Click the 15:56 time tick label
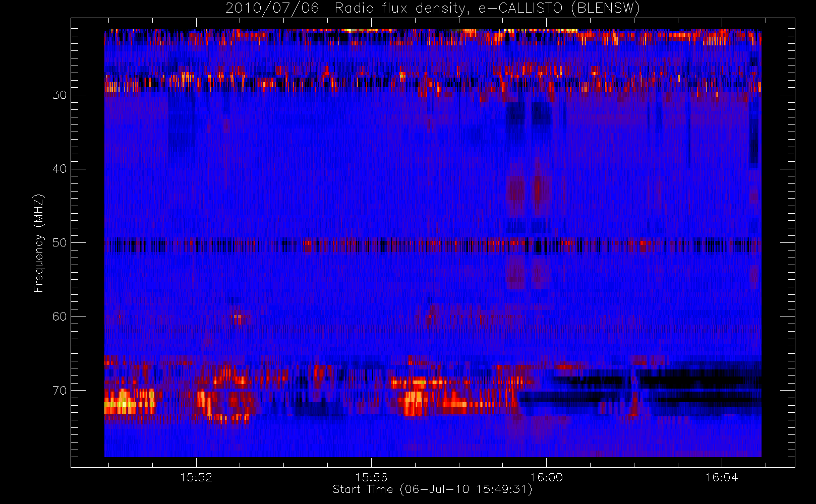Viewport: 816px width, 504px height. 371,477
